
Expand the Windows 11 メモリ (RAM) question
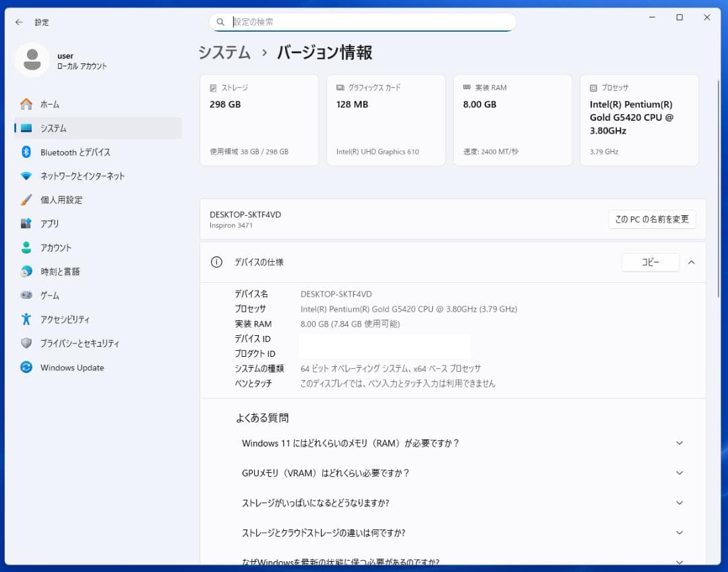[x=679, y=443]
